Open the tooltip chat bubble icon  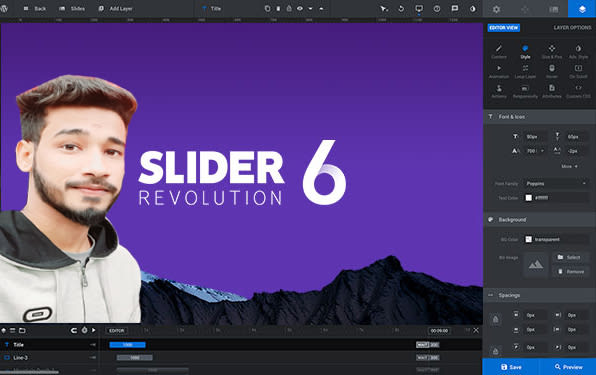(455, 8)
